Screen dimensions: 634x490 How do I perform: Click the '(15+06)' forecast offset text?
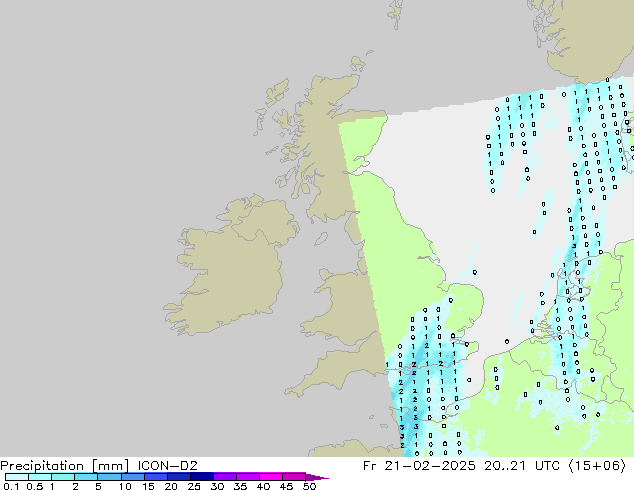point(597,466)
